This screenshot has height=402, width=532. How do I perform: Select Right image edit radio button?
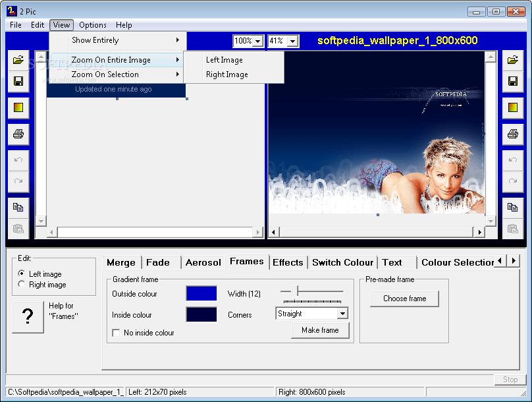point(21,284)
